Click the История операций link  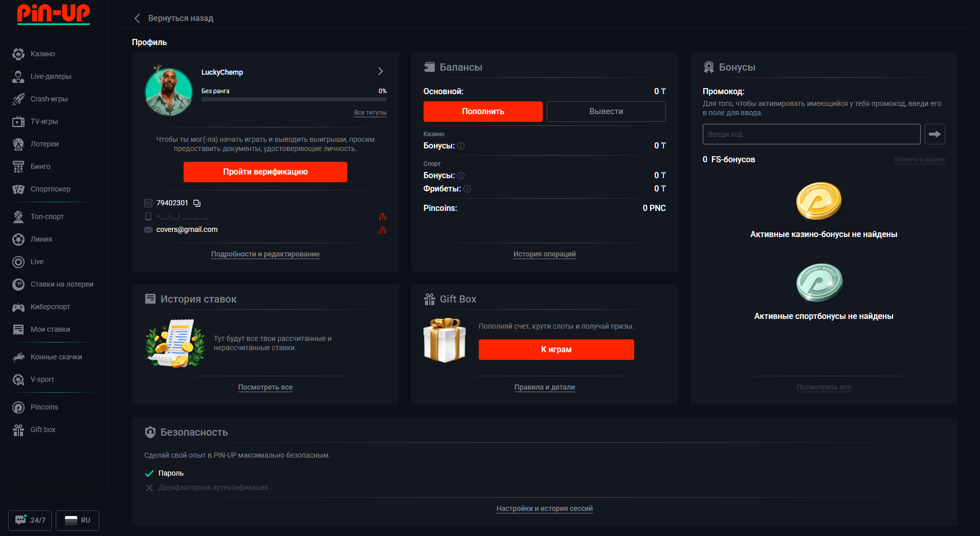[x=544, y=254]
